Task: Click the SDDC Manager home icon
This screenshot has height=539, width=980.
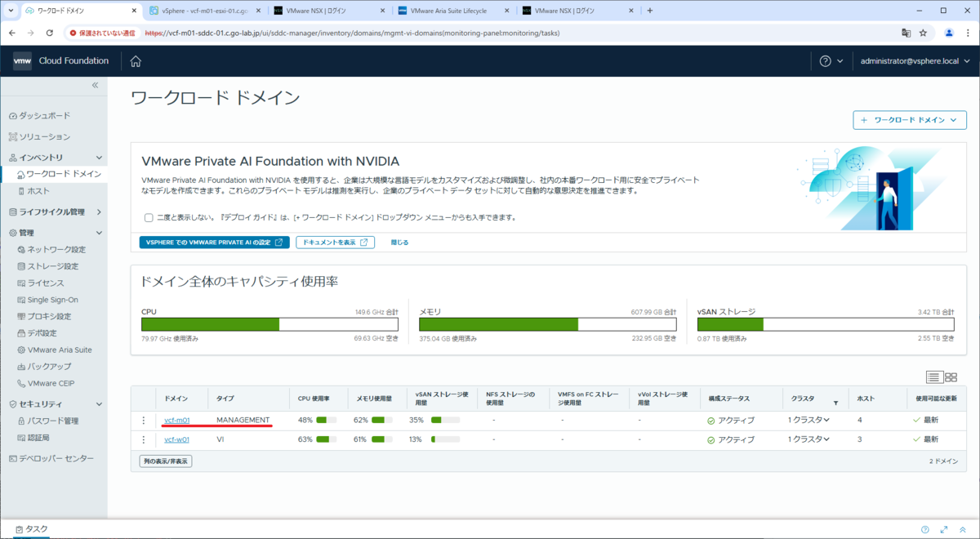Action: [136, 61]
